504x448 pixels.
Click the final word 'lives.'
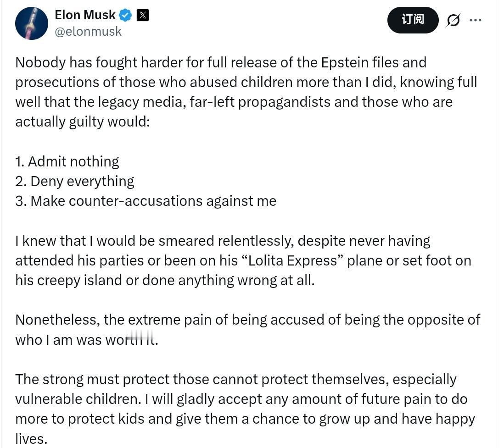point(31,438)
